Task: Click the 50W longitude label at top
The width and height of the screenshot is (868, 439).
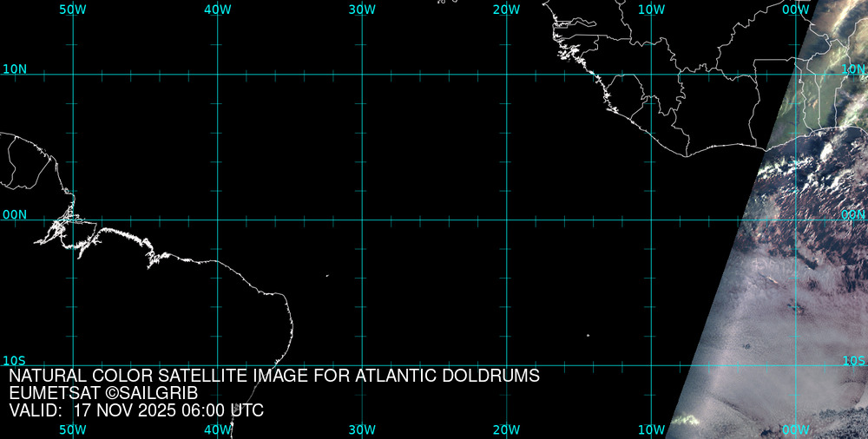Action: pos(73,10)
